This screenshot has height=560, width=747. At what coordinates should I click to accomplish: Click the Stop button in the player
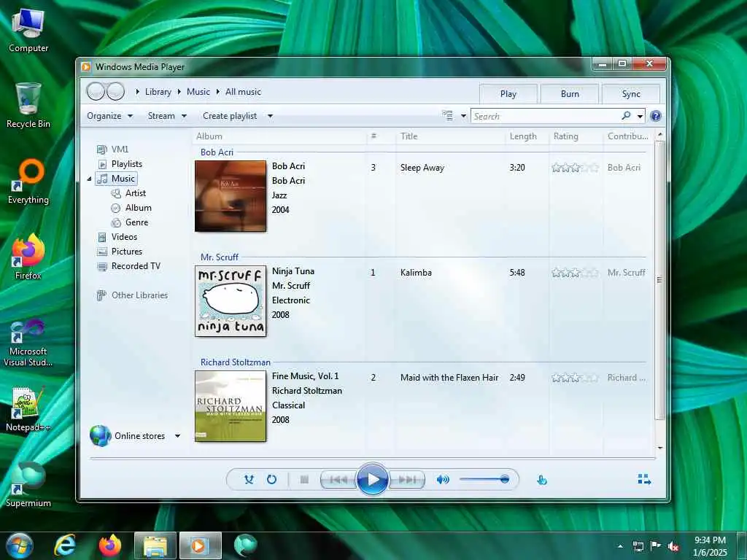pos(304,480)
